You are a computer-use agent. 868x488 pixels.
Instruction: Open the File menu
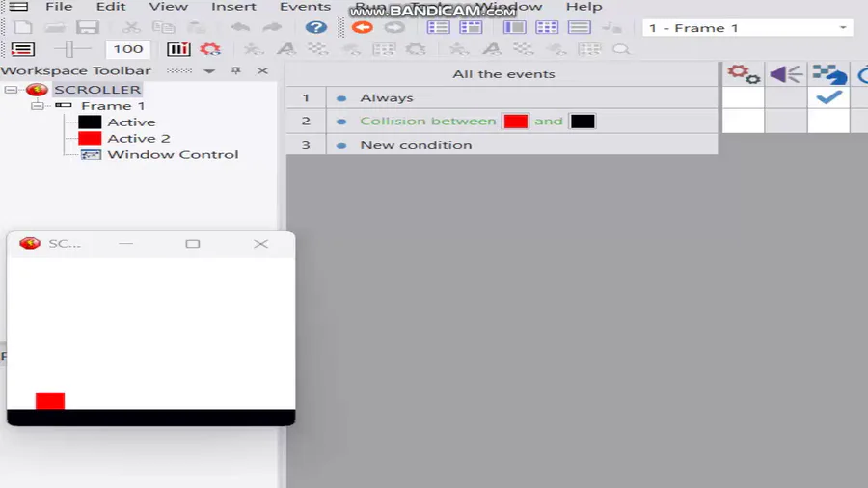pyautogui.click(x=59, y=7)
